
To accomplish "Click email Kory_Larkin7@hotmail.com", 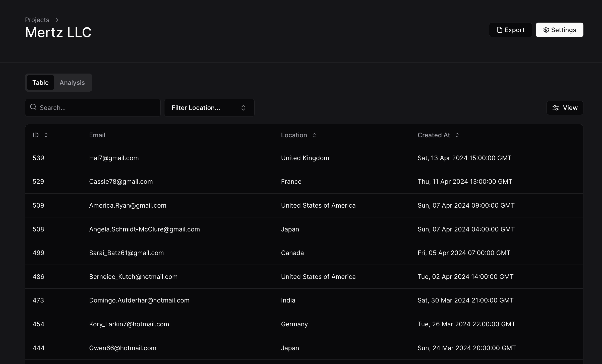I will coord(129,324).
